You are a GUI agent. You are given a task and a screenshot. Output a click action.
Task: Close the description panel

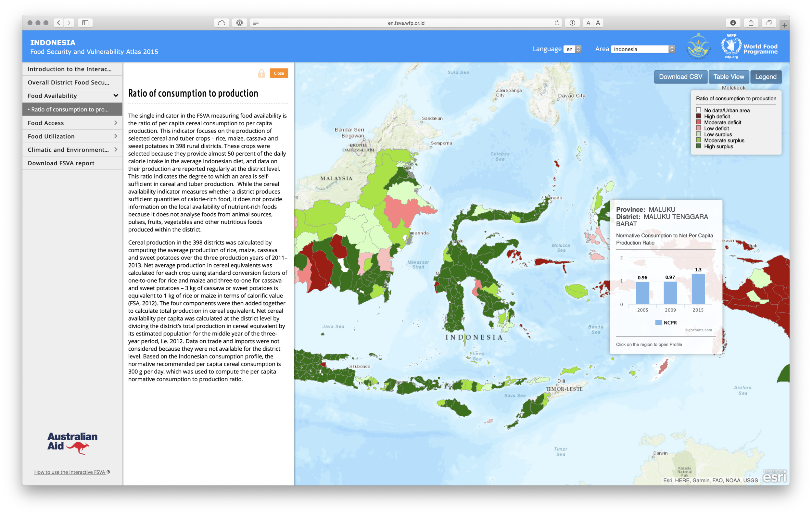(279, 73)
